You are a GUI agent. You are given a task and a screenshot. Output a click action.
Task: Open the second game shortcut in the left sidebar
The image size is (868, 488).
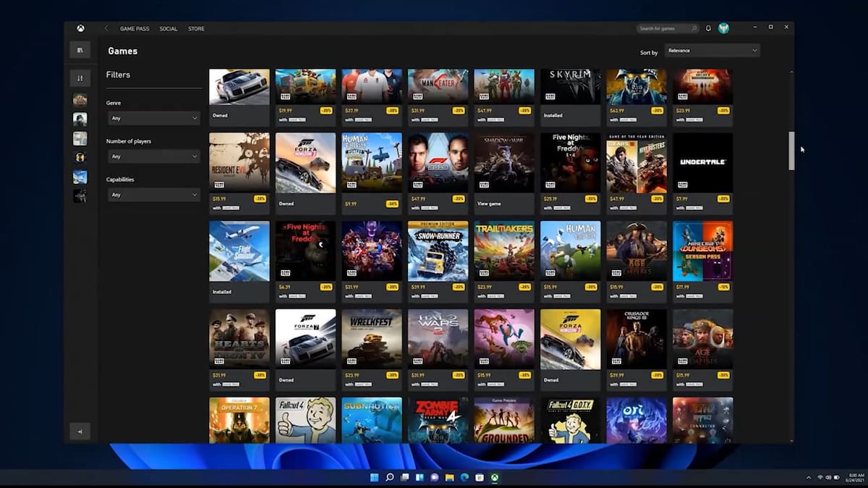[x=80, y=119]
